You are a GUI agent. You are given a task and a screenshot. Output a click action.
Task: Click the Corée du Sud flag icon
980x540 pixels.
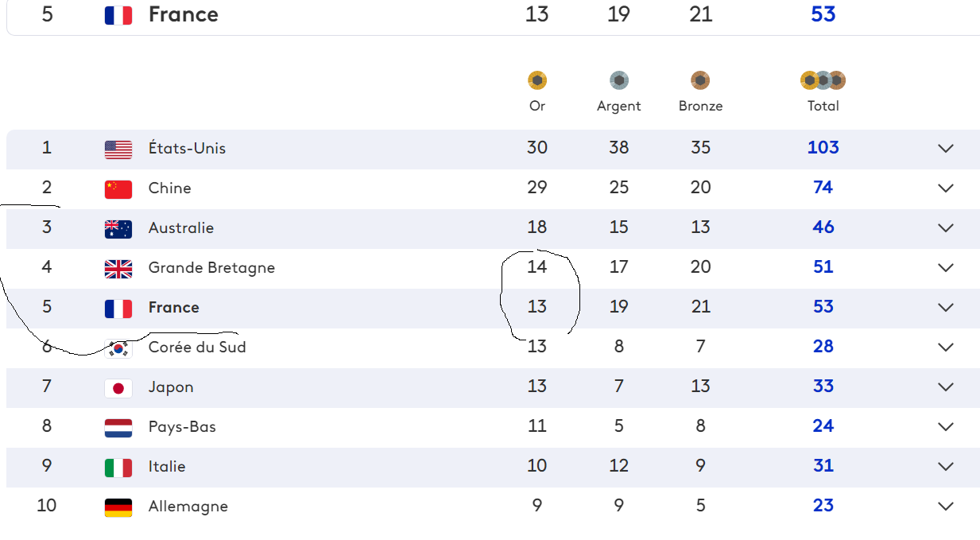pyautogui.click(x=118, y=348)
